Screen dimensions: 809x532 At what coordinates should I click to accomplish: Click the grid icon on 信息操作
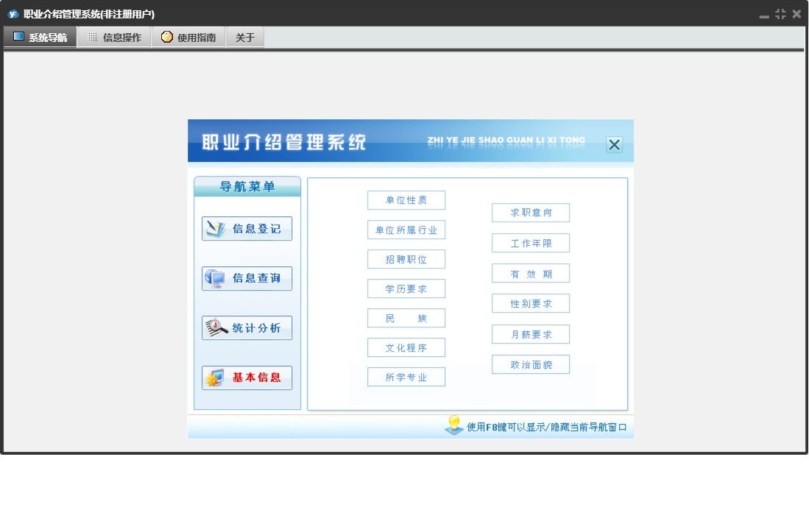92,37
